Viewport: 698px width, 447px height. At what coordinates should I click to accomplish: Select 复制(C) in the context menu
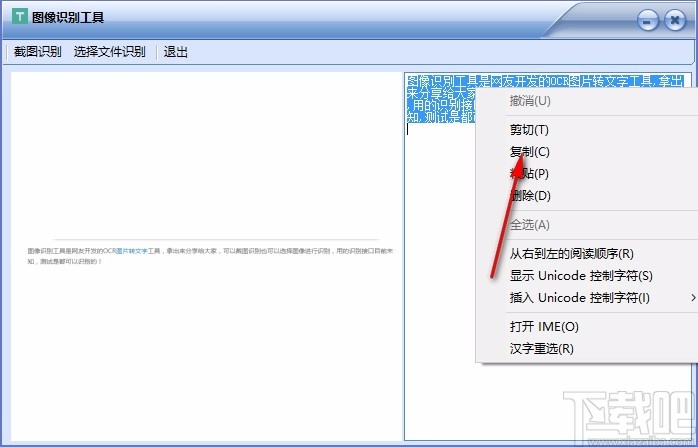587,152
